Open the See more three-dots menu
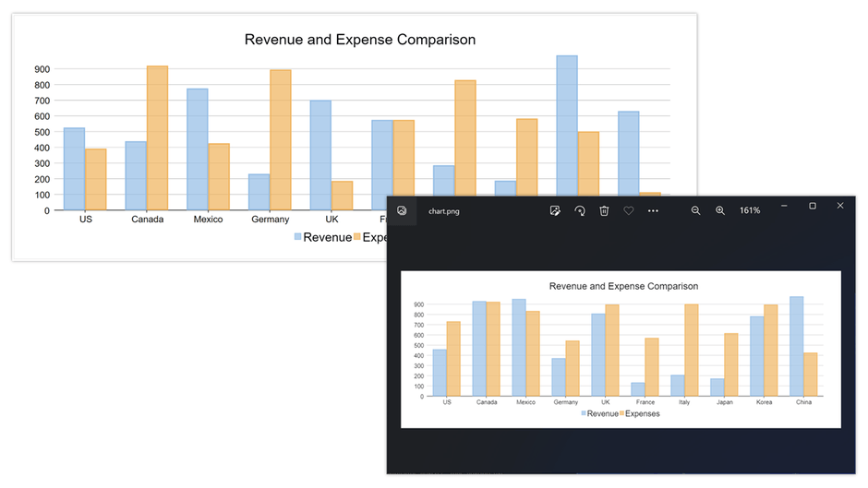This screenshot has width=868, height=488. 653,211
